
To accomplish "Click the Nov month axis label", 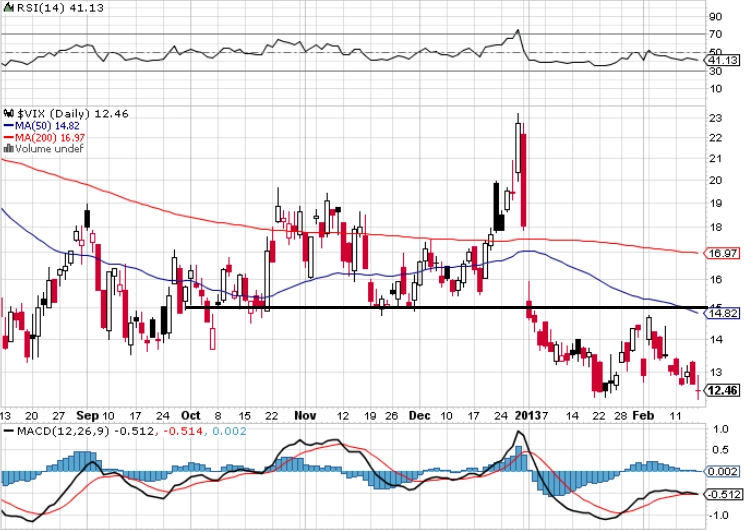I will (x=305, y=416).
